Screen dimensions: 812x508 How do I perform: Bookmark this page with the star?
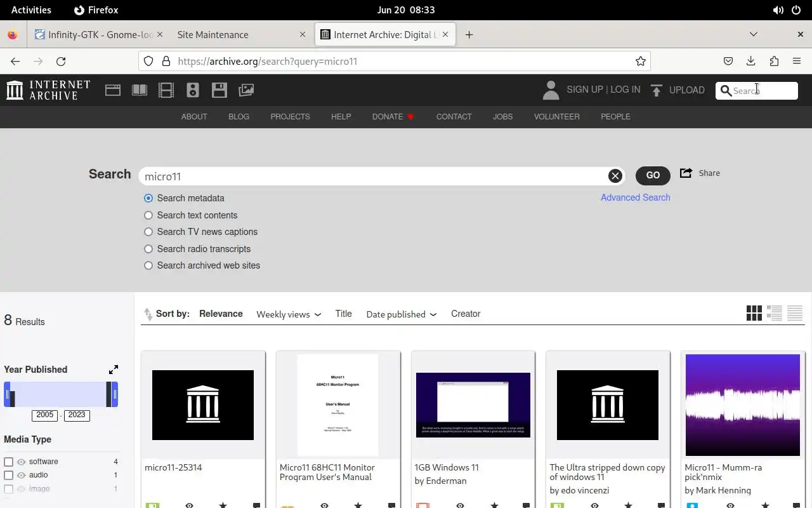point(641,61)
